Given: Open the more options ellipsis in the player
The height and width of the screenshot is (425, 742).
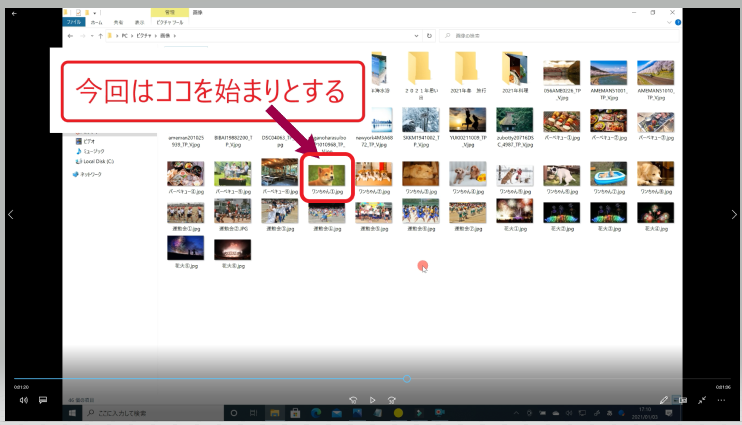Looking at the screenshot, I should [722, 400].
